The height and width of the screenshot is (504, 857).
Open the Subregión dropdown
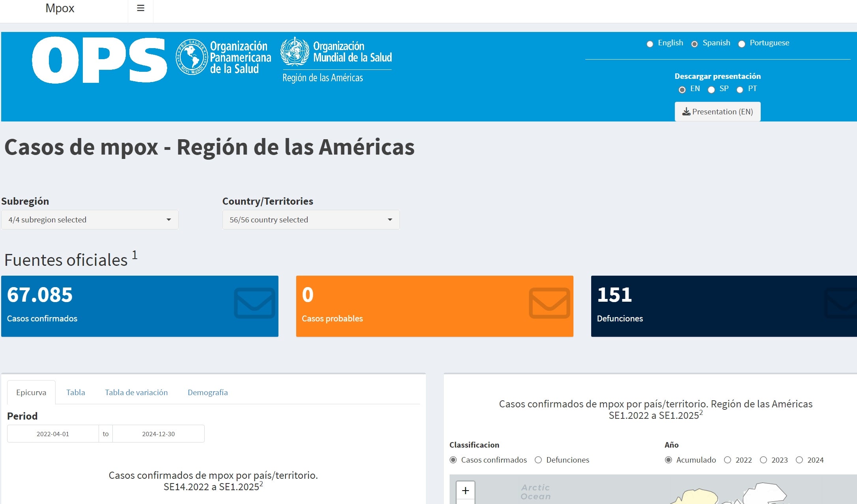click(90, 220)
